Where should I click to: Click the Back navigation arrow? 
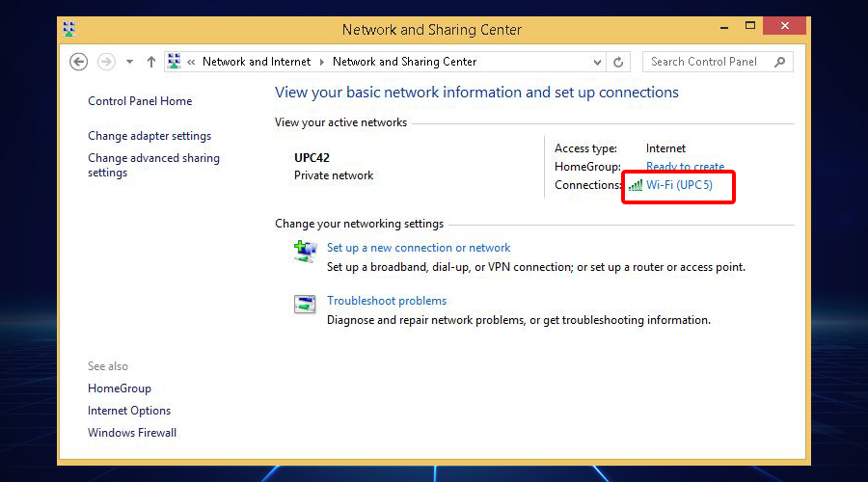[79, 62]
